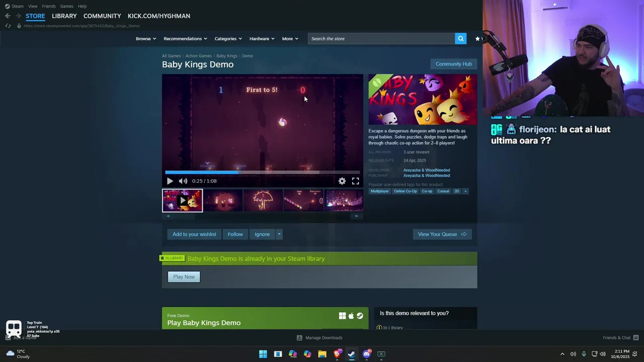644x362 pixels.
Task: Click the Ignore button
Action: point(262,234)
